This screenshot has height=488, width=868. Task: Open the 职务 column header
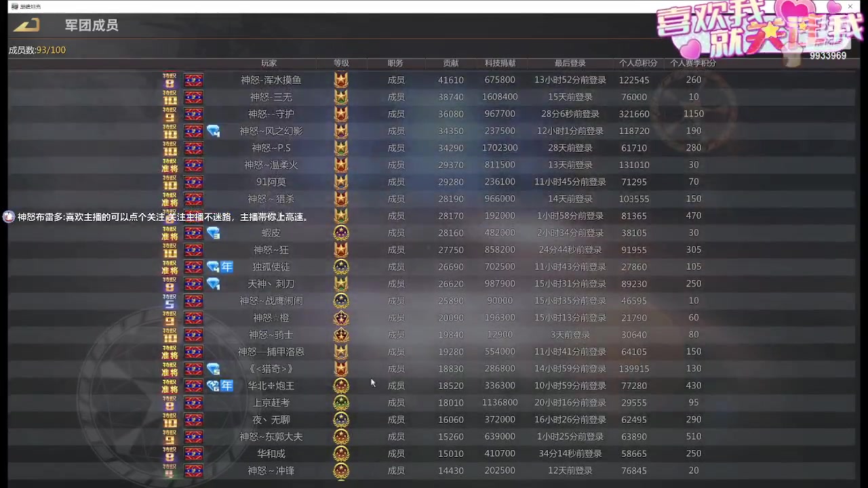point(395,63)
